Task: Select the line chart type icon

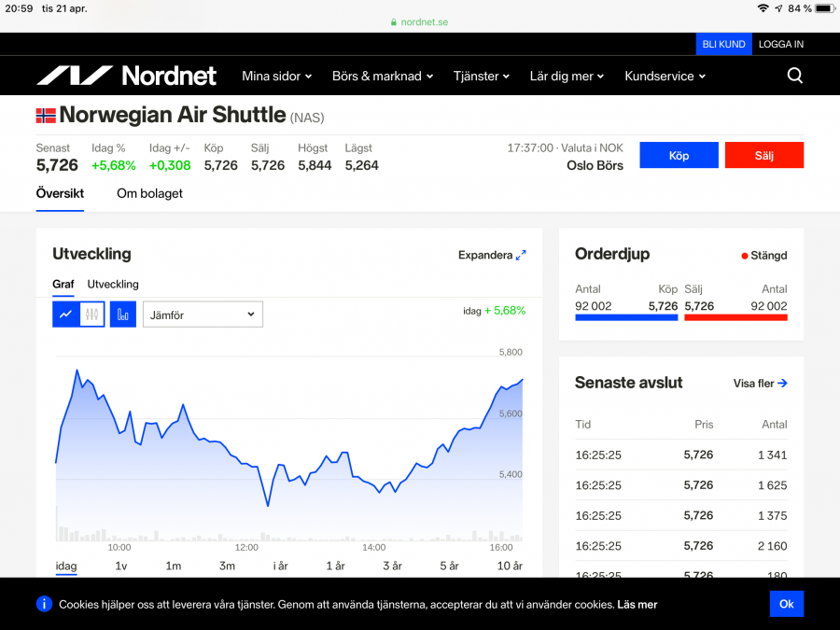Action: pos(65,315)
